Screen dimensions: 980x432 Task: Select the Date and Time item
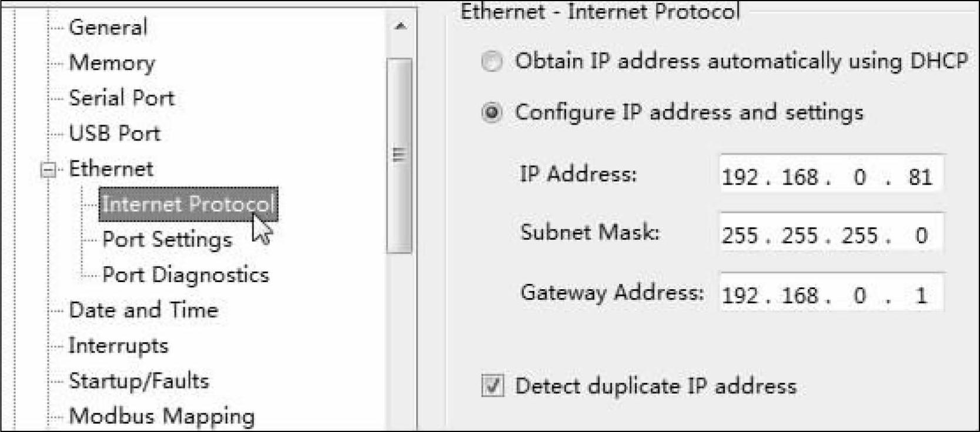pyautogui.click(x=143, y=310)
